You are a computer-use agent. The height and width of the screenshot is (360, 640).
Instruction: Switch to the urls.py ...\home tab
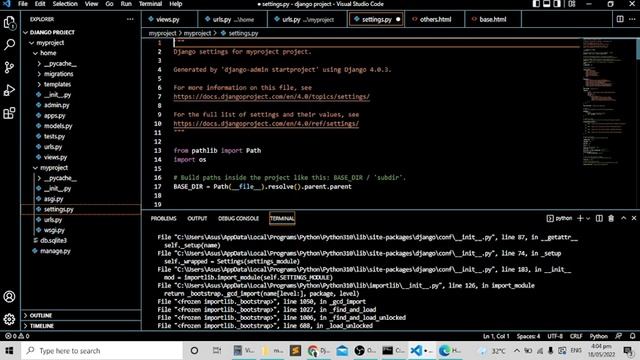pyautogui.click(x=233, y=19)
